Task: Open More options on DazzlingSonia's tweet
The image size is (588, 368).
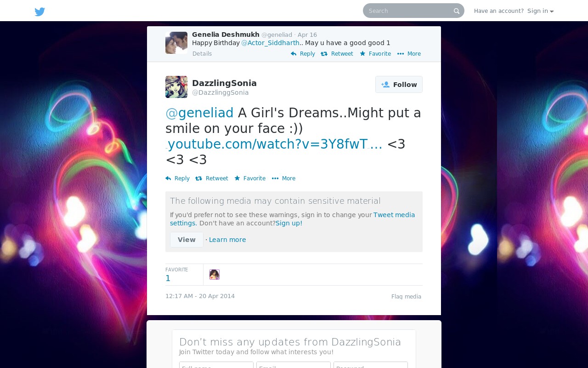Action: coord(283,178)
